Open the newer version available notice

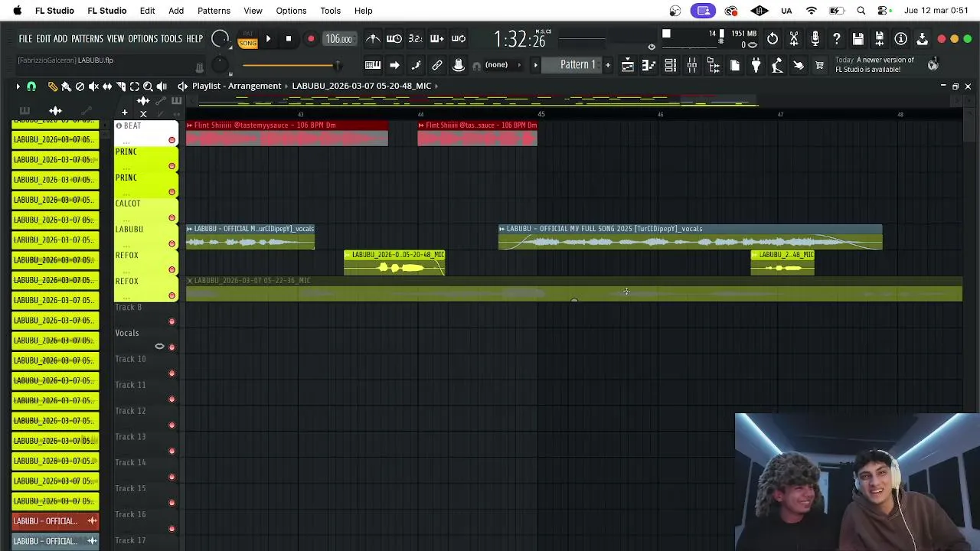pyautogui.click(x=874, y=64)
